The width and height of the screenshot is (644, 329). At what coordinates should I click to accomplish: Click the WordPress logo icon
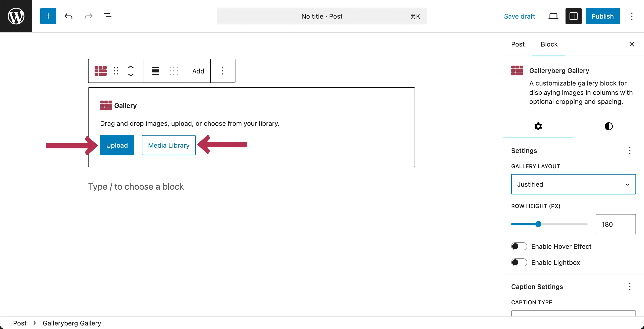(x=16, y=16)
